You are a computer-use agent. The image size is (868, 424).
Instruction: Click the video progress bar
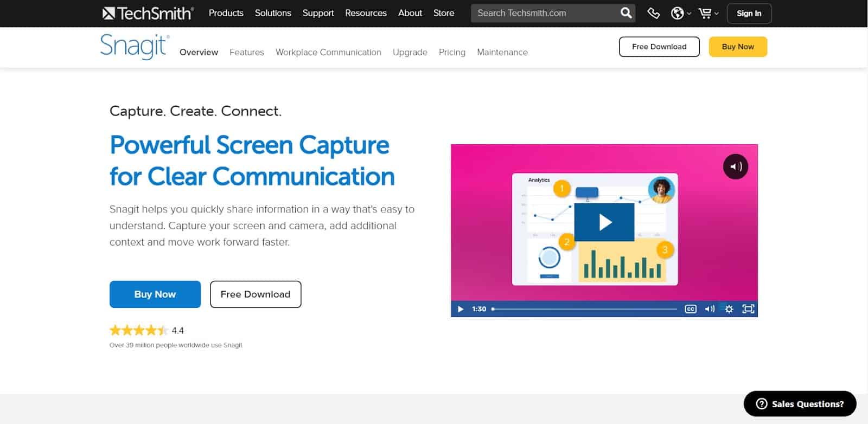point(584,309)
